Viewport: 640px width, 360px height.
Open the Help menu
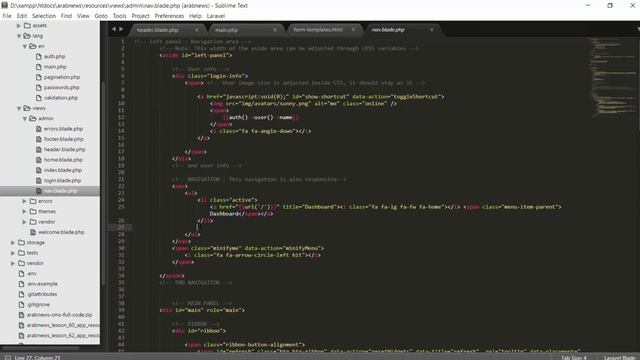coord(195,16)
